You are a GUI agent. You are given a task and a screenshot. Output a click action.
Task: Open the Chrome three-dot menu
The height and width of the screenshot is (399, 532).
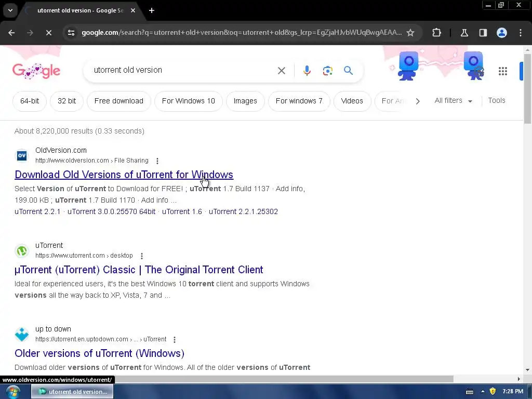(521, 33)
